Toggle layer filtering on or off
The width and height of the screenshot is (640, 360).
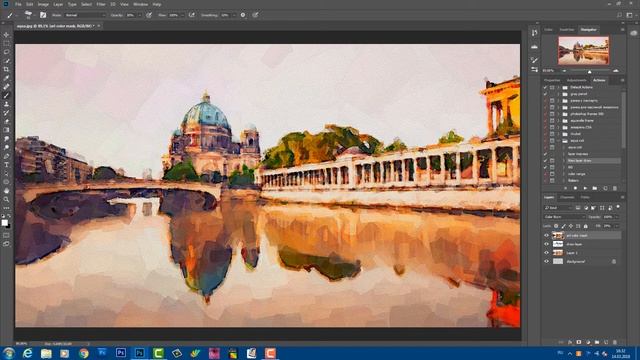click(618, 207)
